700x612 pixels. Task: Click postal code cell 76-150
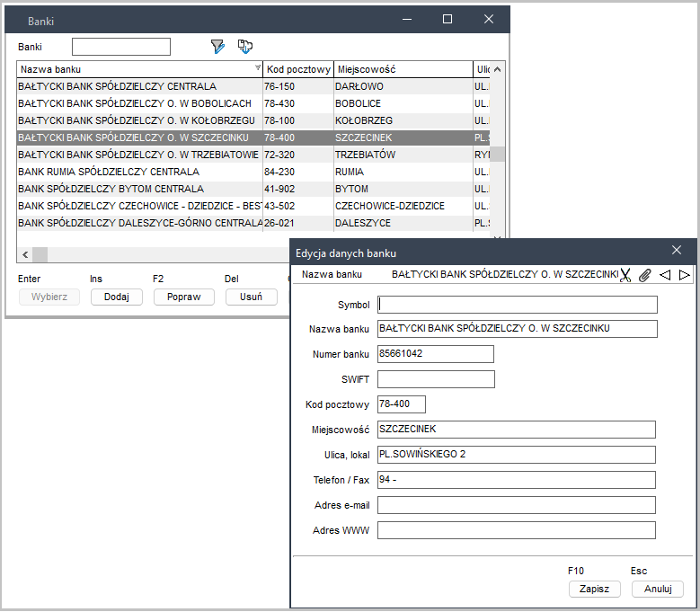(298, 86)
